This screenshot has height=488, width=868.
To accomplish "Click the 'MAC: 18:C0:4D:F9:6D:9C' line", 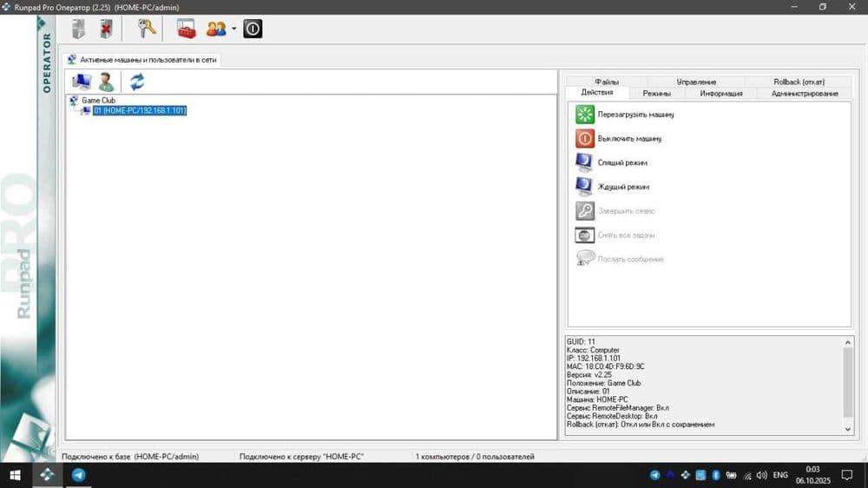I will (x=605, y=366).
